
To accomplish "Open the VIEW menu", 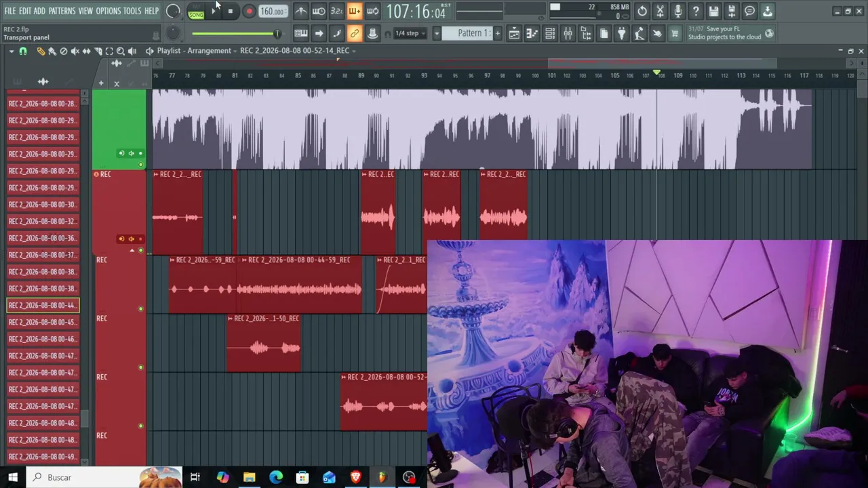I will (85, 11).
